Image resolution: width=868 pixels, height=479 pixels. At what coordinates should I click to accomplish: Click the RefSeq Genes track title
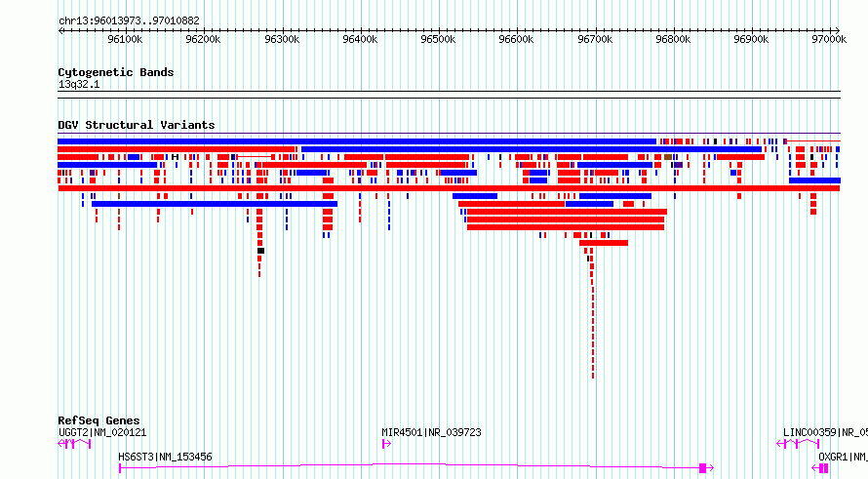pyautogui.click(x=99, y=420)
